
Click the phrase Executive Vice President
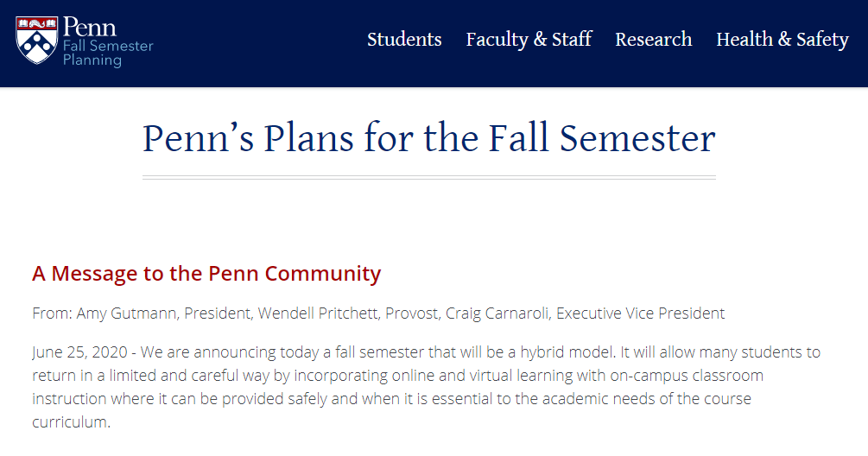[640, 313]
